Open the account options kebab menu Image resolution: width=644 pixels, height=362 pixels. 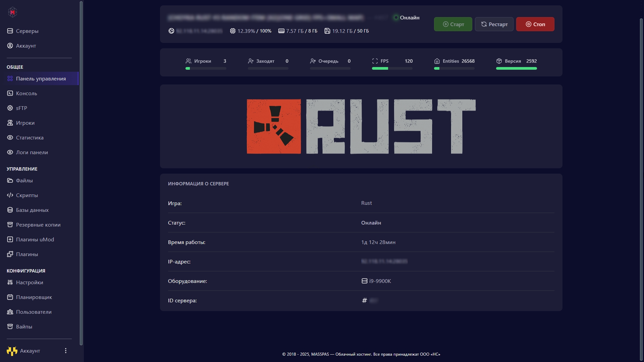(x=65, y=351)
